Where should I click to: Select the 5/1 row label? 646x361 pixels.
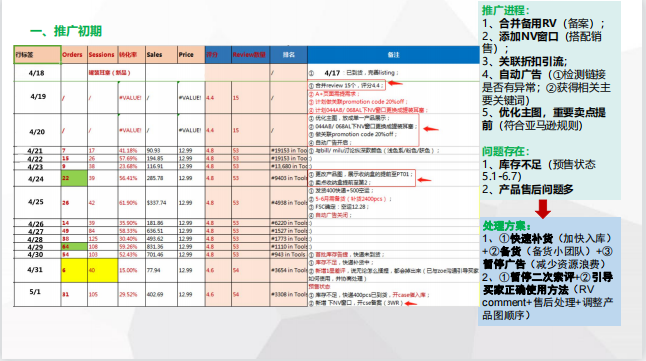pyautogui.click(x=35, y=292)
